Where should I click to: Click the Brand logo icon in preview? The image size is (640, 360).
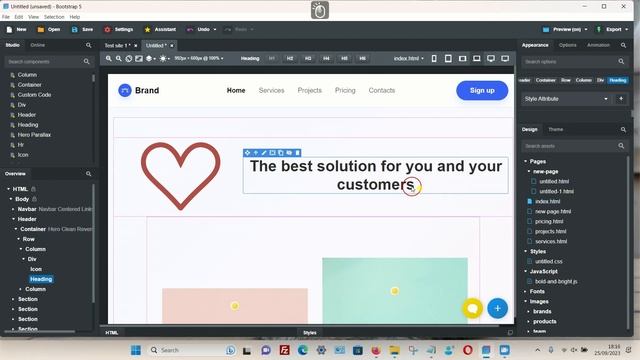(x=125, y=90)
